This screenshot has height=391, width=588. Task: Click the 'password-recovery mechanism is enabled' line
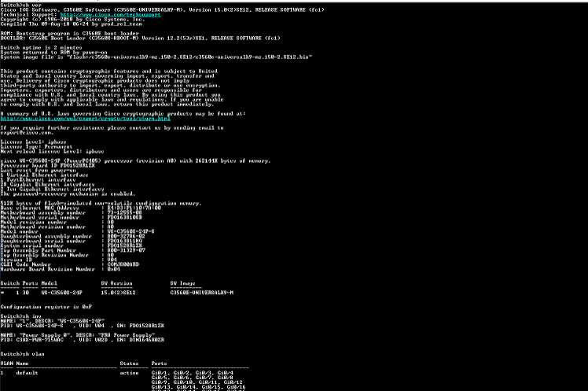[x=68, y=194]
